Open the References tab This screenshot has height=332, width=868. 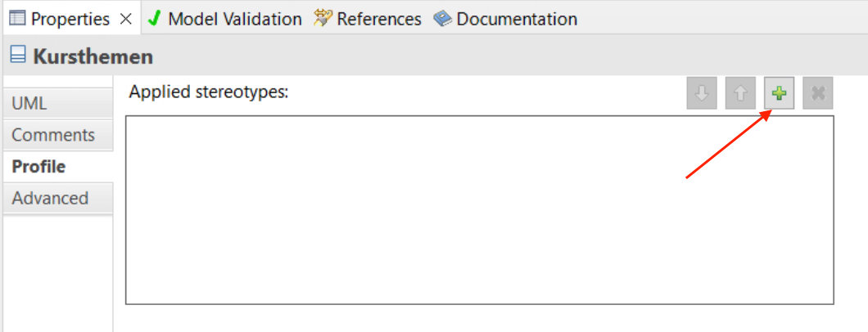pos(378,19)
